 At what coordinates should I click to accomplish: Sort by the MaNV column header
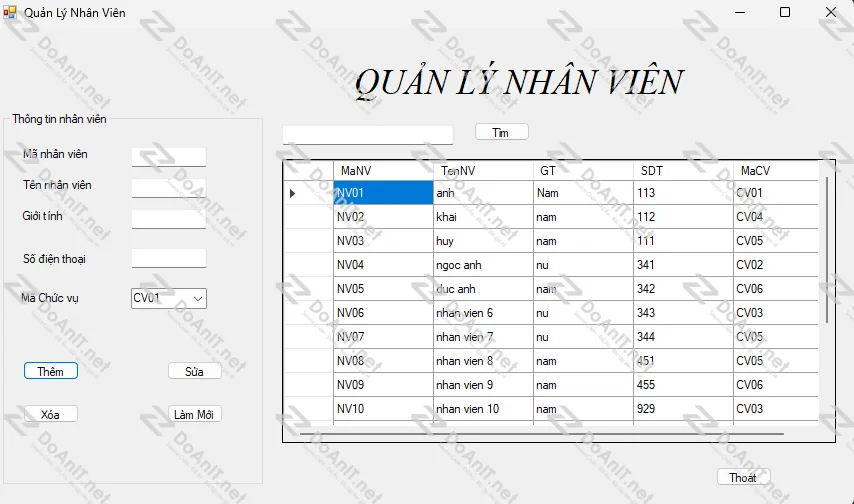click(382, 171)
